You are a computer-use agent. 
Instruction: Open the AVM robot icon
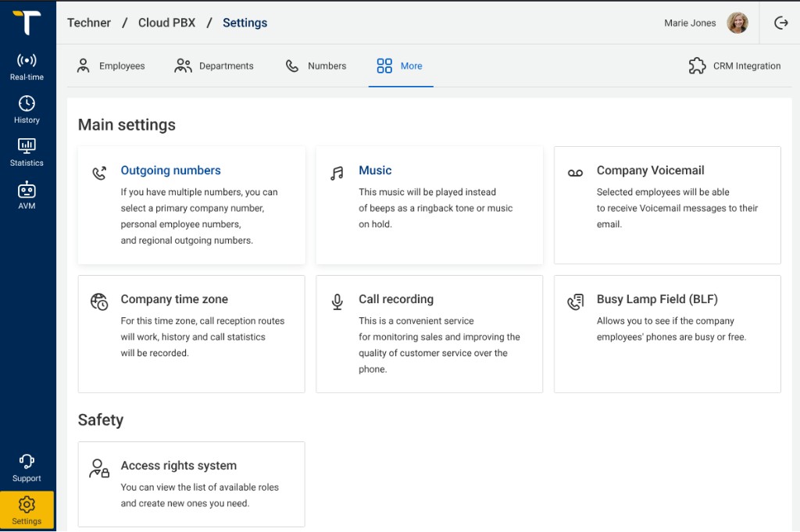[x=27, y=189]
